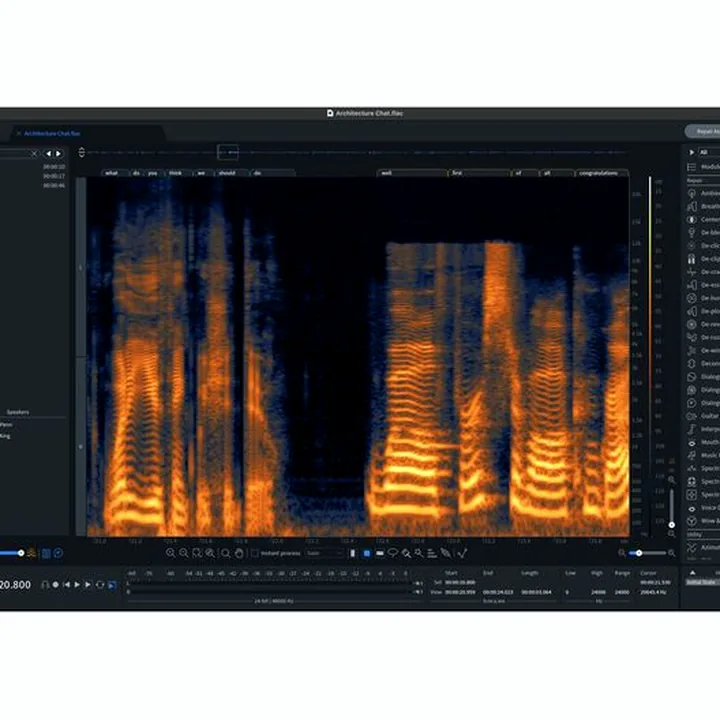
Task: Click the selection start time field
Action: (460, 582)
